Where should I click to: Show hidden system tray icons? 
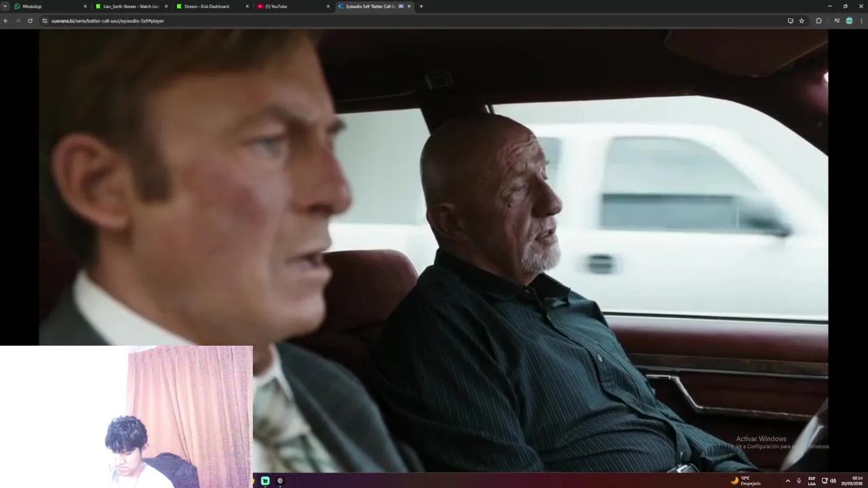tap(787, 481)
